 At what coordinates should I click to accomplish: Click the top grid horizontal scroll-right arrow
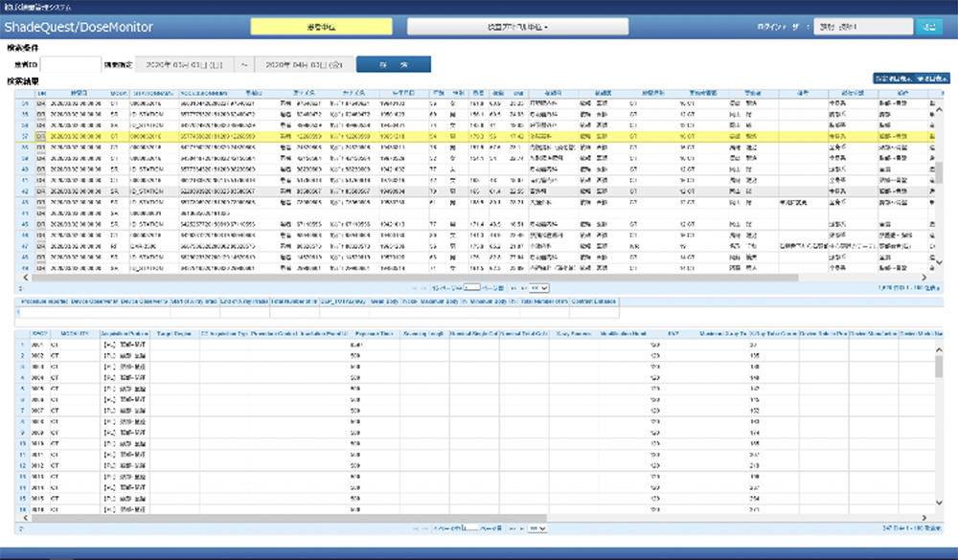[x=924, y=278]
